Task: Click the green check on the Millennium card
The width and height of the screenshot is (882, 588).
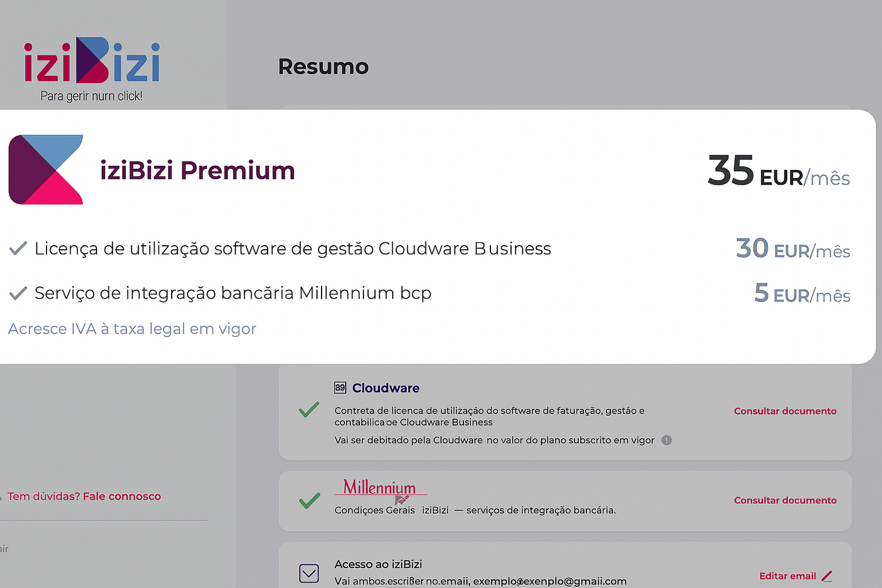Action: 309,500
